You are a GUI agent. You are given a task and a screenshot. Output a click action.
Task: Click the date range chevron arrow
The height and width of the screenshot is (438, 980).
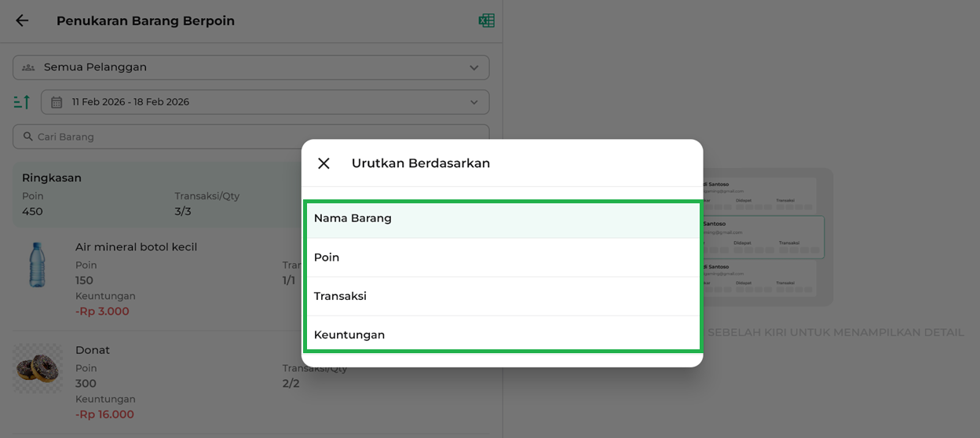point(474,102)
